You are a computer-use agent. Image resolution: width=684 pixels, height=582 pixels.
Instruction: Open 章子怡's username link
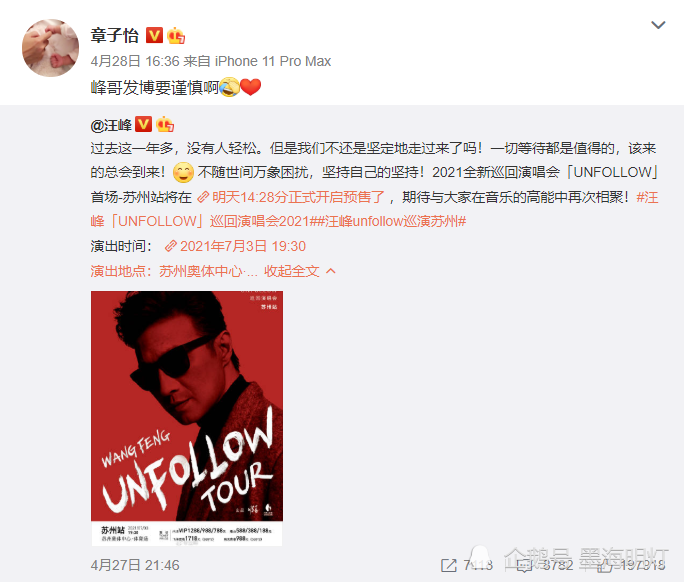point(115,36)
